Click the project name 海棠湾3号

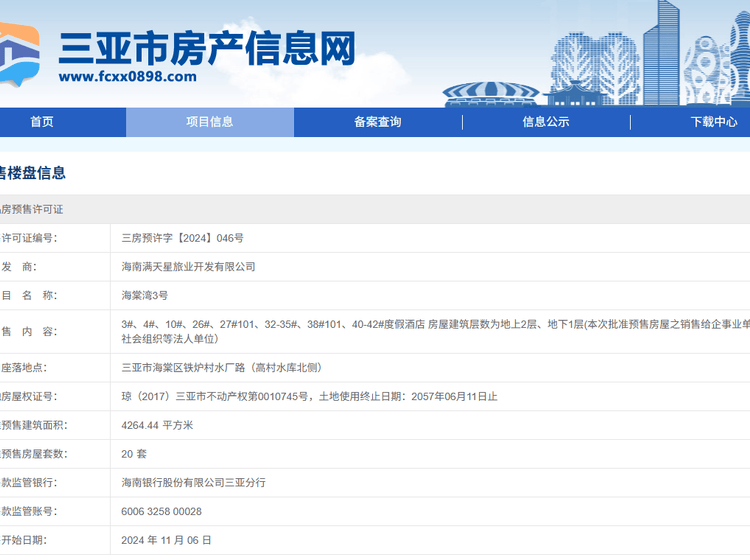[145, 296]
